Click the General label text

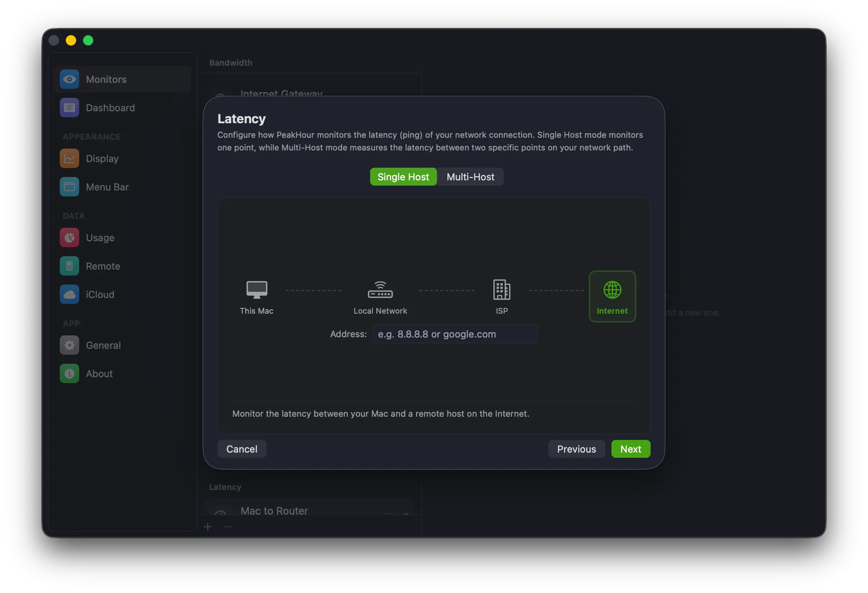coord(103,345)
